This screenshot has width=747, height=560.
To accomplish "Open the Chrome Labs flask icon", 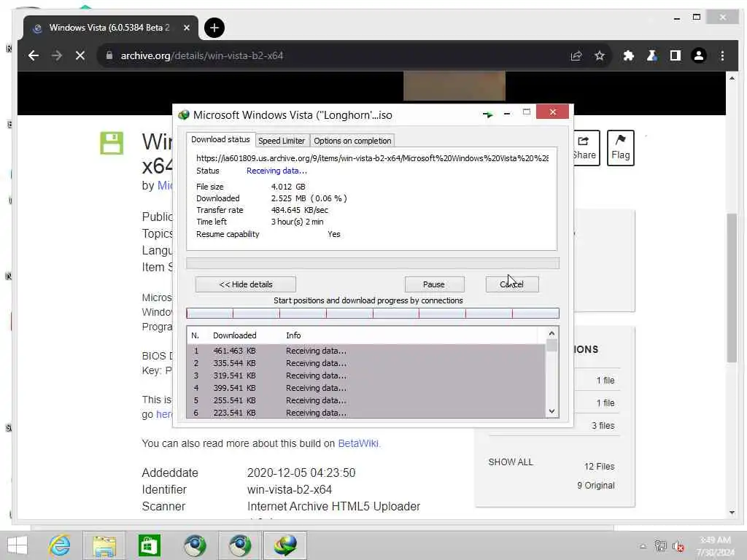I will [x=651, y=55].
